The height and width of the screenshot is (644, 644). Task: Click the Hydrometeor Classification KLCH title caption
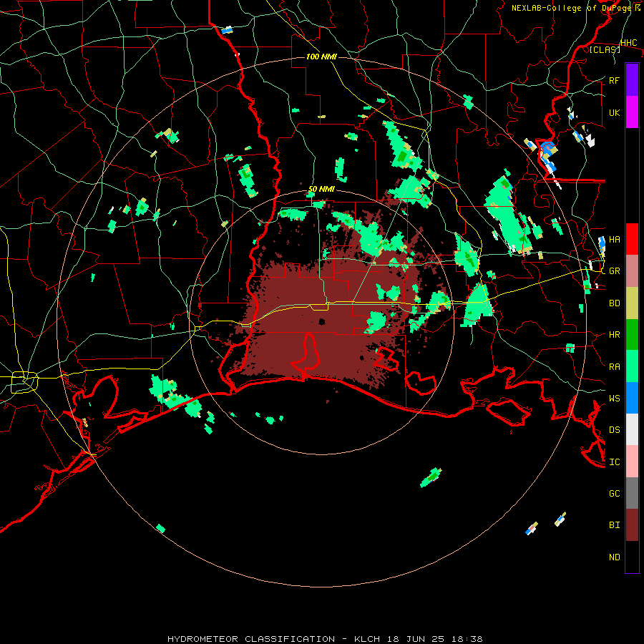point(325,639)
